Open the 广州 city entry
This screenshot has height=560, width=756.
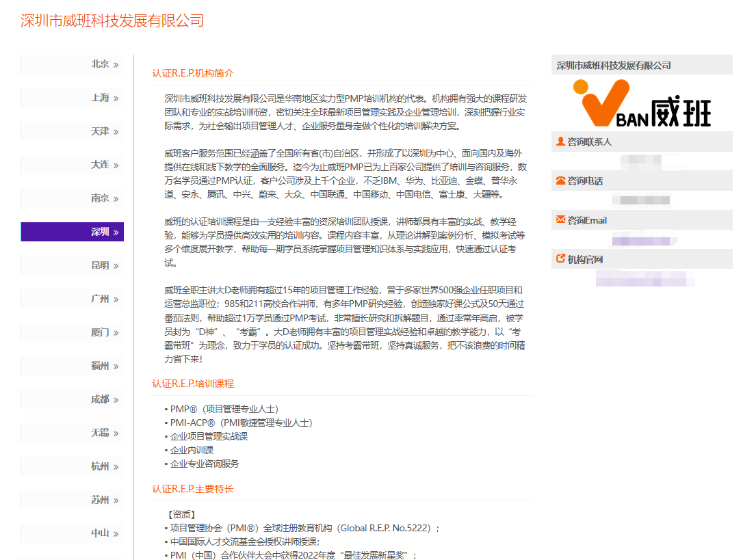coord(73,299)
